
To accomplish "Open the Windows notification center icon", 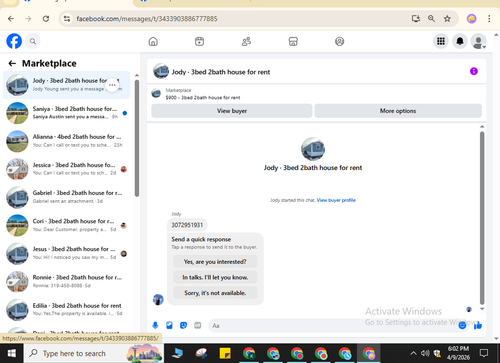I will coord(484,353).
